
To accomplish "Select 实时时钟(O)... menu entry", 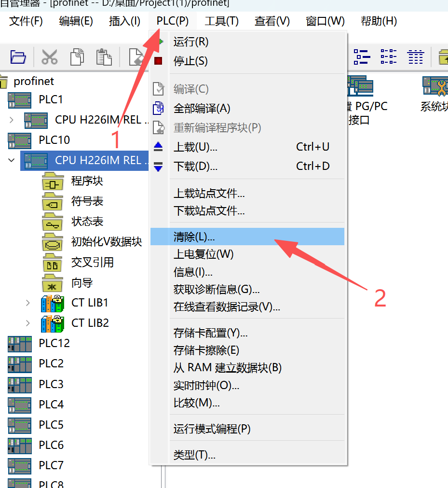I will point(247,386).
